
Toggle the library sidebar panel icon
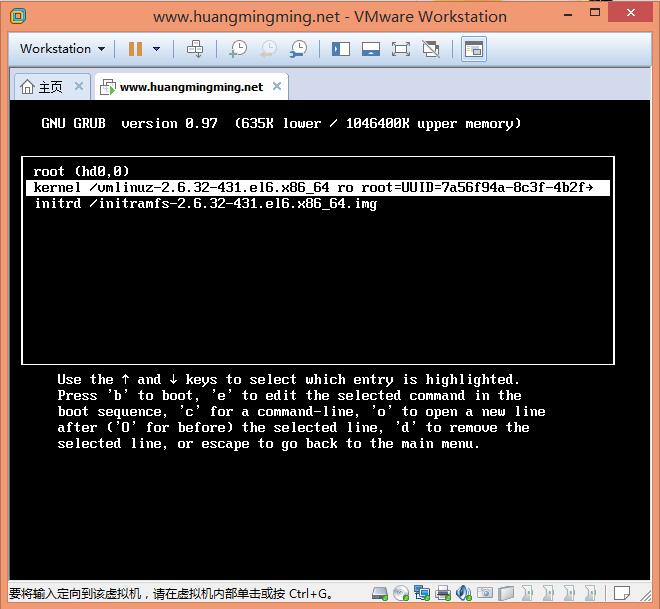341,49
